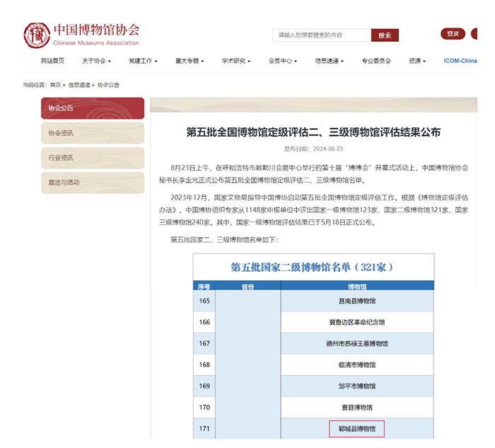Image resolution: width=495 pixels, height=448 pixels.
Task: Select the 协会公告 sidebar tab
Action: coord(93,108)
